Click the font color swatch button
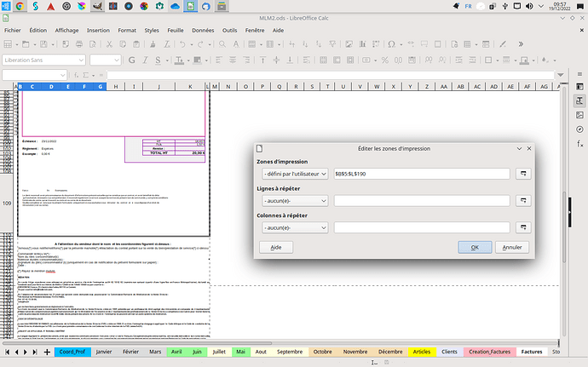The height and width of the screenshot is (367, 588). click(179, 60)
